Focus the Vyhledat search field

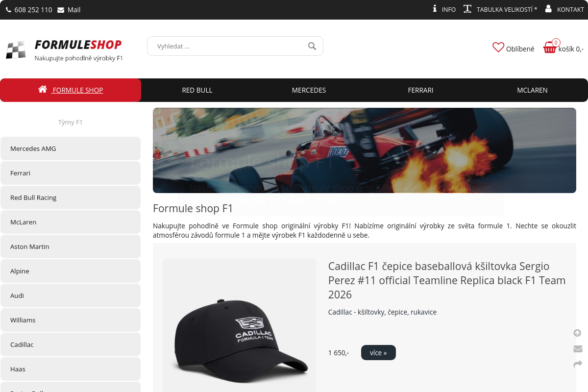(x=235, y=46)
